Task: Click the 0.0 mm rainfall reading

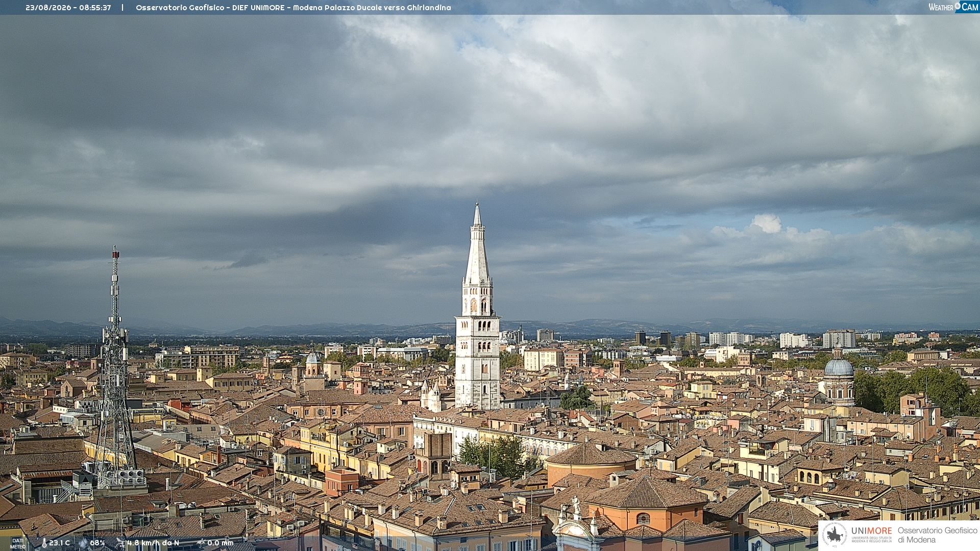Action: point(220,543)
